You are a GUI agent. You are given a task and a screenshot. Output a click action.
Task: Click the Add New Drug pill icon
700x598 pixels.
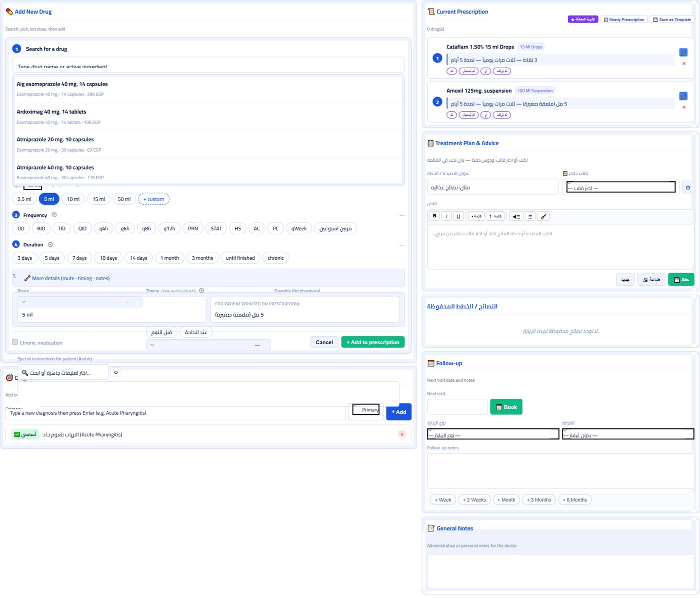click(9, 12)
